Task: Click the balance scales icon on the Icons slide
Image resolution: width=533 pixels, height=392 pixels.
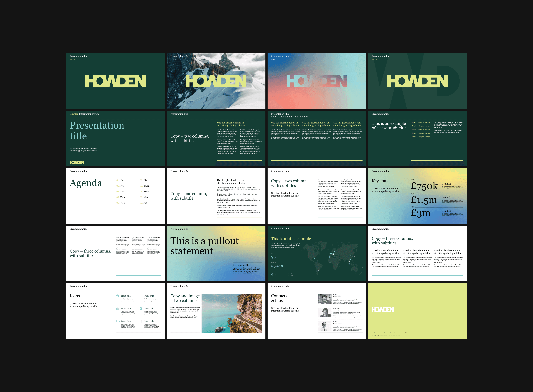Action: pyautogui.click(x=141, y=296)
